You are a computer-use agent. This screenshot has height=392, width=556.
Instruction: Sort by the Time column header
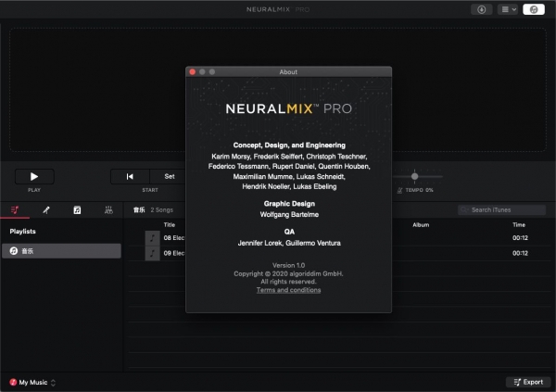pos(519,224)
